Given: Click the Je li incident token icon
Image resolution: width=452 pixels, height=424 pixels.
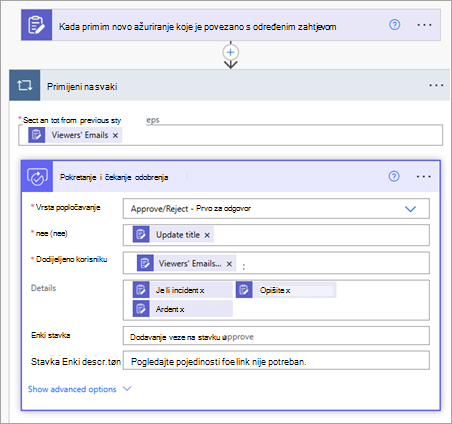Looking at the screenshot, I should click(x=141, y=290).
